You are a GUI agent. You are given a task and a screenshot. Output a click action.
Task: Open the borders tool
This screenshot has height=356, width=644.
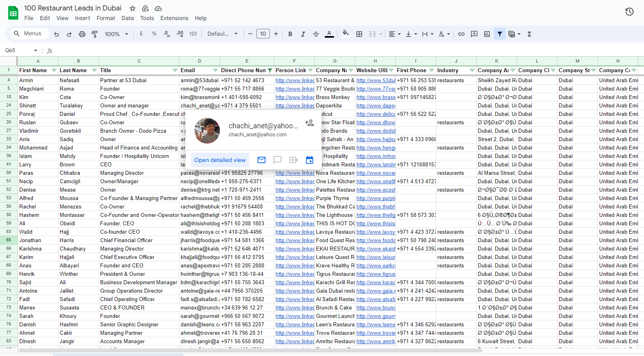(359, 34)
